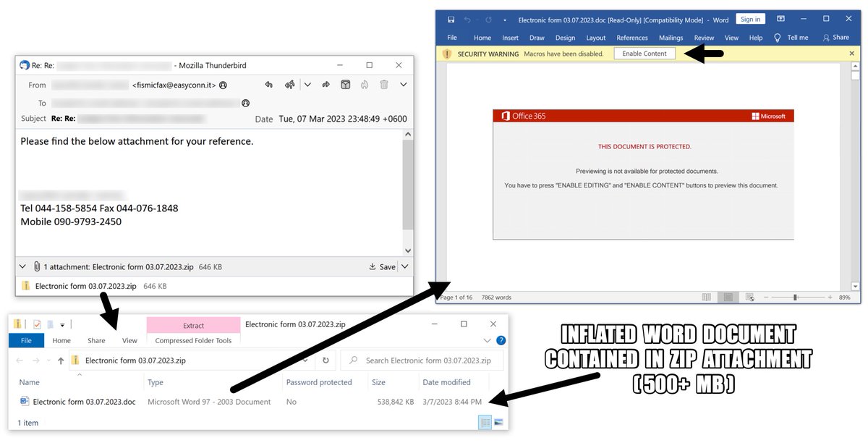Open the File tab in File Explorer
The width and height of the screenshot is (868, 443).
[26, 340]
